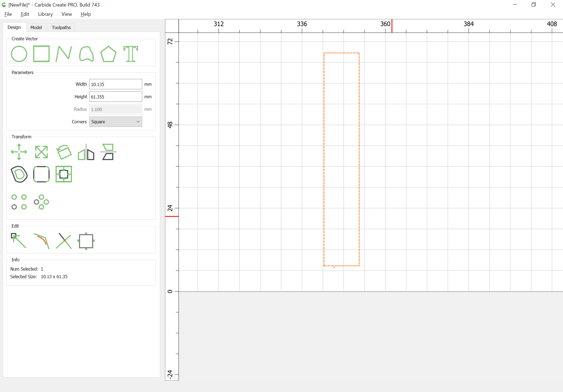Activate the Trim Vectors tool
The image size is (563, 392).
point(64,241)
